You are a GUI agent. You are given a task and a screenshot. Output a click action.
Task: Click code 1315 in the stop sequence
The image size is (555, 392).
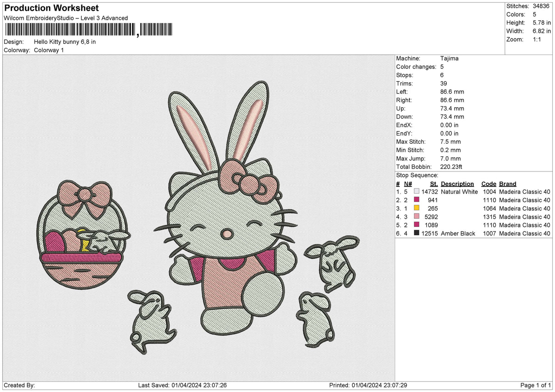[488, 216]
